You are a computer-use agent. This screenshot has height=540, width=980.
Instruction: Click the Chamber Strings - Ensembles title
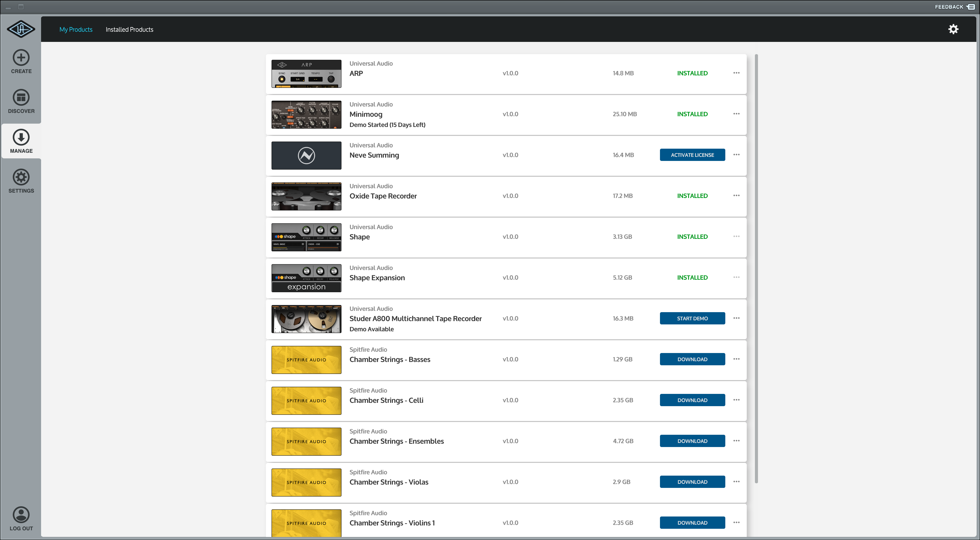[x=396, y=441]
